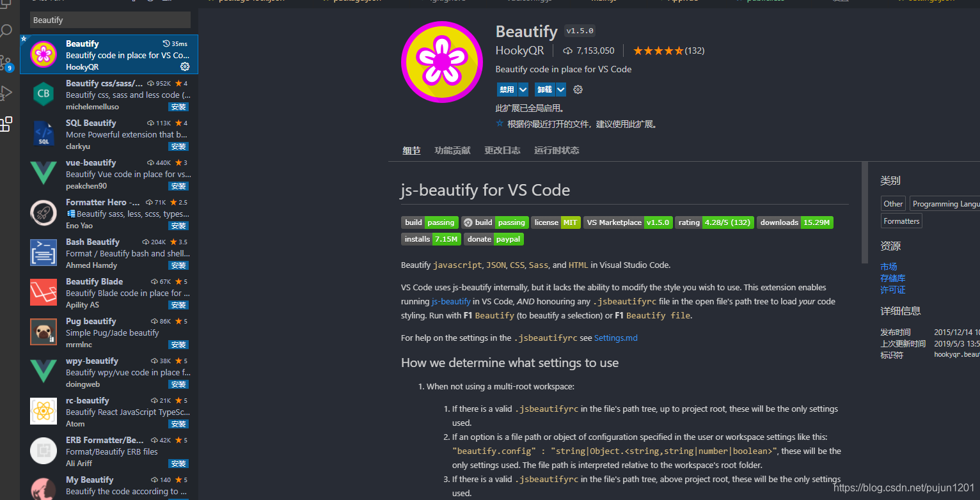
Task: Open the manage gear on the Beautify list entry
Action: click(x=185, y=66)
